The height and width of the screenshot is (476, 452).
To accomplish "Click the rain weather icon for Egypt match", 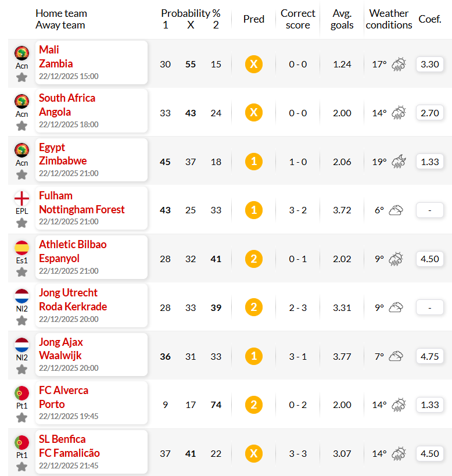I will tap(399, 162).
